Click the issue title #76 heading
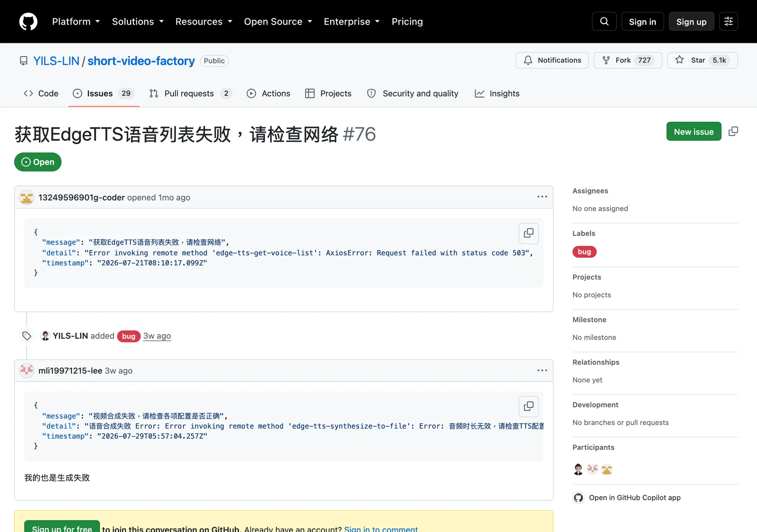This screenshot has width=757, height=532. tap(195, 134)
